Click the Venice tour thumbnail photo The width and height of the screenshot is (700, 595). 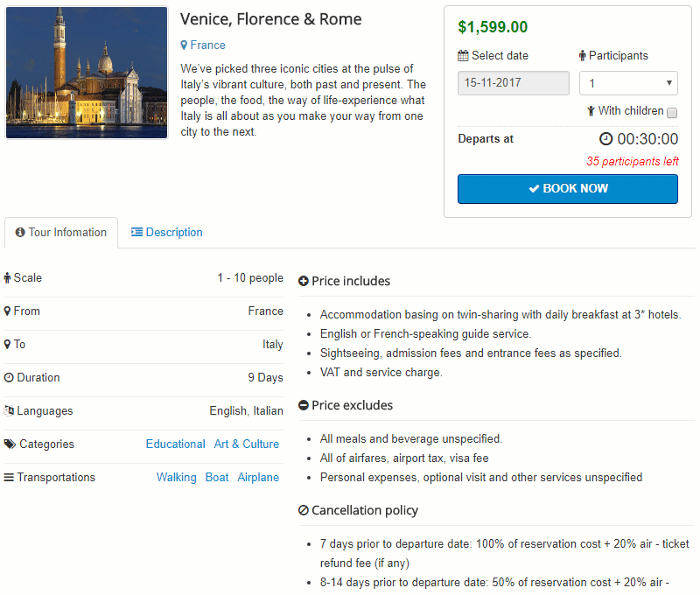pyautogui.click(x=87, y=73)
